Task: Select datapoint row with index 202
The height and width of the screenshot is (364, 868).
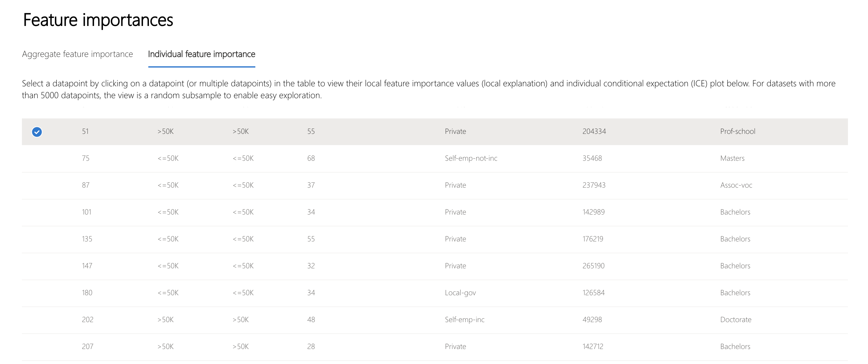Action: (435, 320)
